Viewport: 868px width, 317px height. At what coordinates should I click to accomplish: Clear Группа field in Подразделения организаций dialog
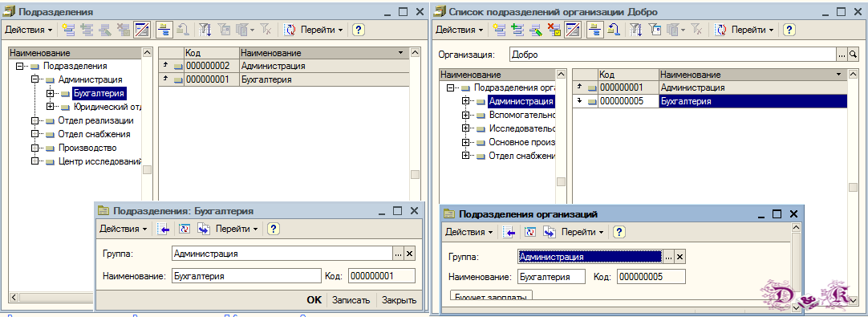[679, 257]
